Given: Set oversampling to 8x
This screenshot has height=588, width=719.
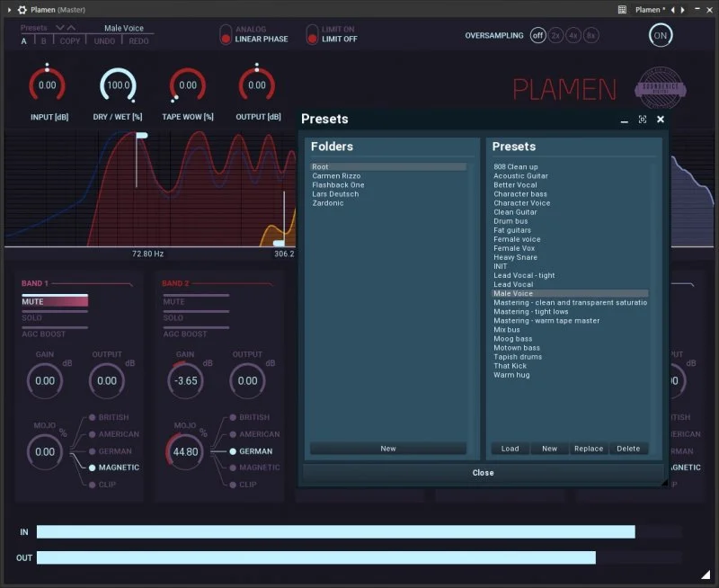Looking at the screenshot, I should click(591, 35).
